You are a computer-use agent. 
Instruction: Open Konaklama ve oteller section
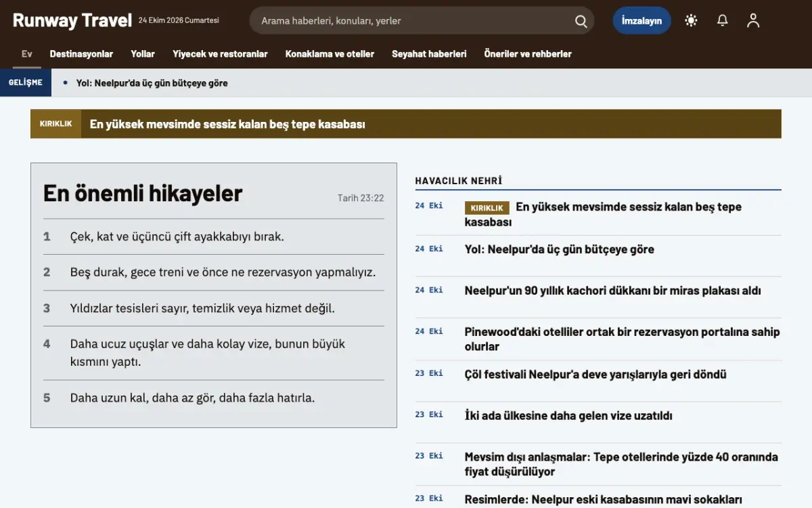[330, 54]
